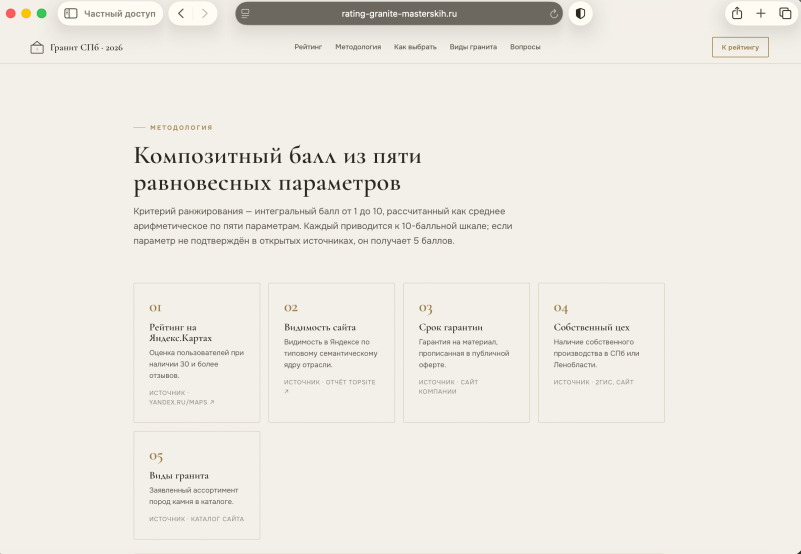Viewport: 801px width, 554px height.
Task: Click description Заявленный ассортимент пород камня
Action: click(x=194, y=496)
